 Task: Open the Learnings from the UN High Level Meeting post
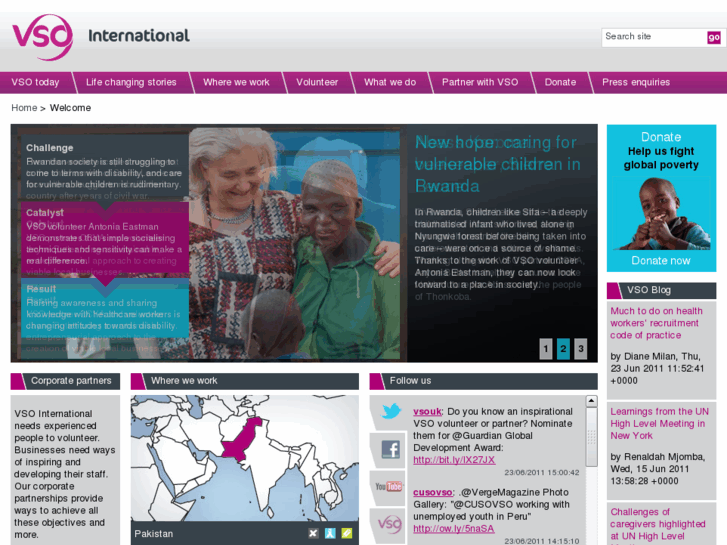[x=659, y=423]
